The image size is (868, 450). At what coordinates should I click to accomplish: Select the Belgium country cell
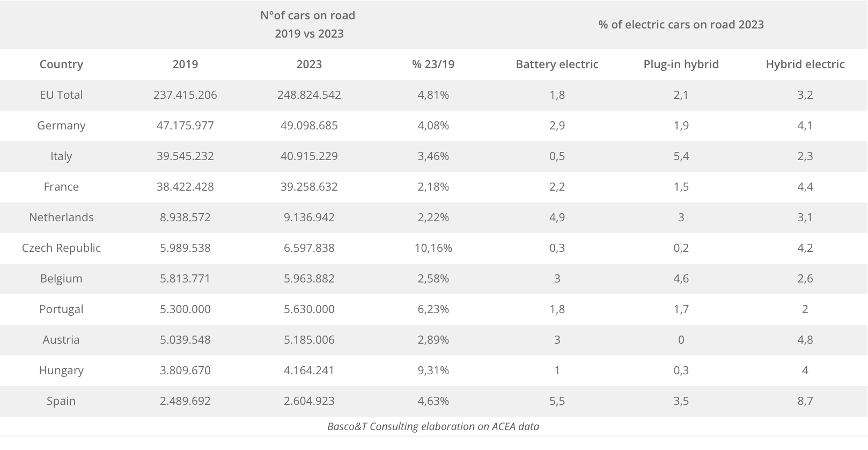tap(61, 279)
